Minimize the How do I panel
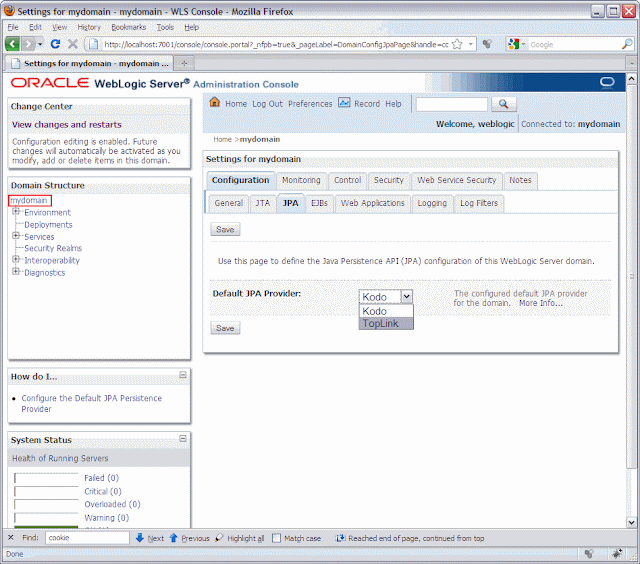Viewport: 640px width, 564px height. pos(183,375)
